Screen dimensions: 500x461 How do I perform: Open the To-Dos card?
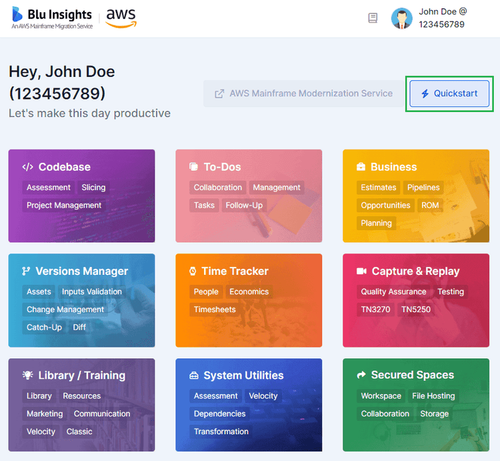[x=249, y=196]
